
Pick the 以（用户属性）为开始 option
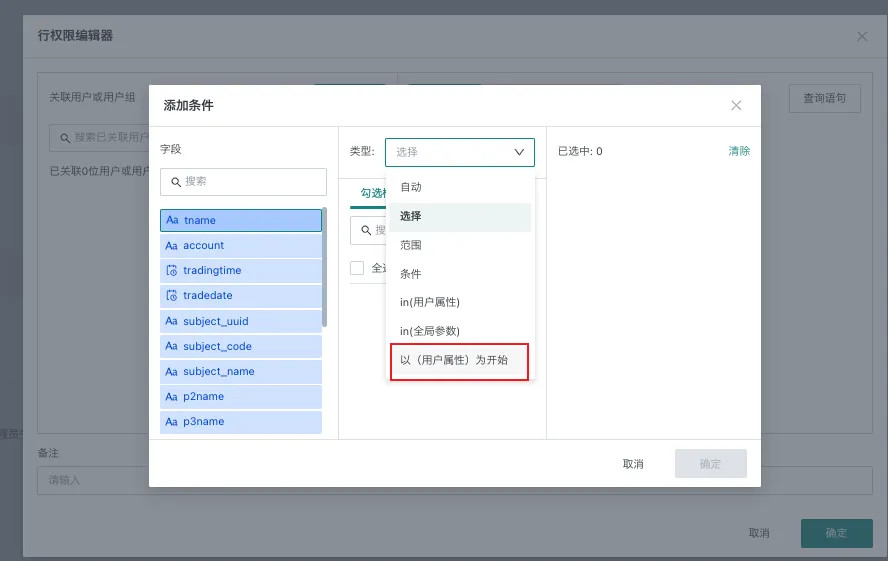(x=453, y=359)
